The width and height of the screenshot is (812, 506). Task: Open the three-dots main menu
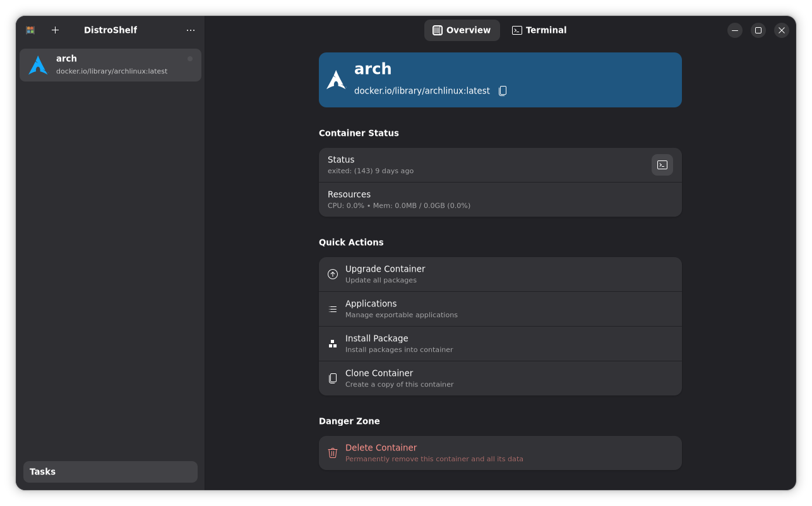(x=191, y=30)
